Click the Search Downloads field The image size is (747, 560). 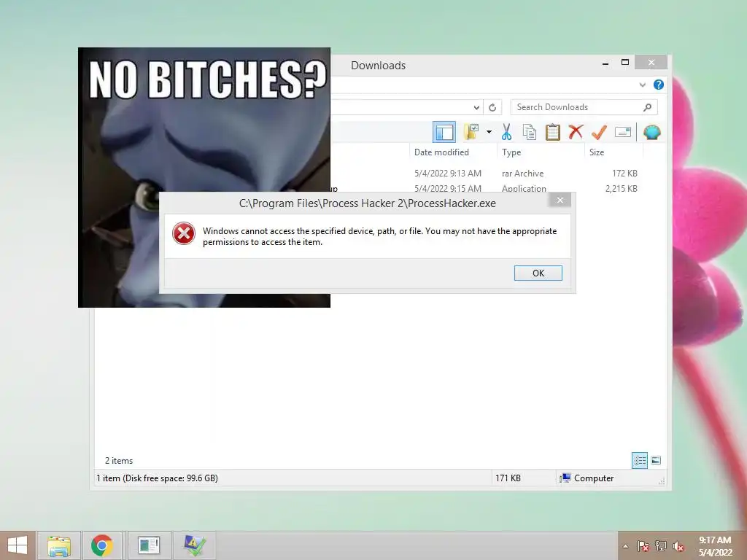584,107
